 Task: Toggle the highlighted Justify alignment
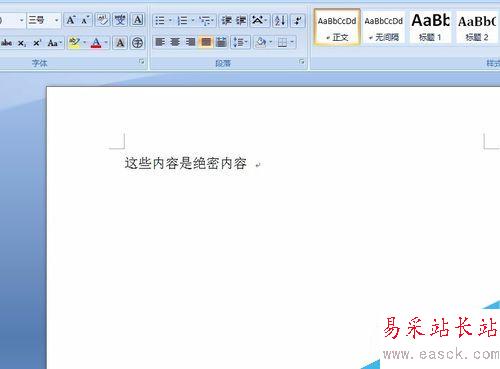click(x=206, y=42)
